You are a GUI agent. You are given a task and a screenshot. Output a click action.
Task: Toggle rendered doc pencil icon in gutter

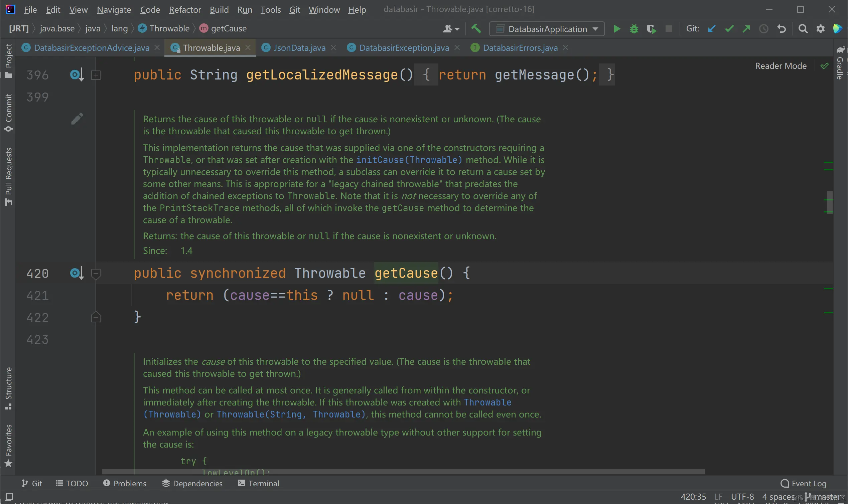tap(77, 119)
